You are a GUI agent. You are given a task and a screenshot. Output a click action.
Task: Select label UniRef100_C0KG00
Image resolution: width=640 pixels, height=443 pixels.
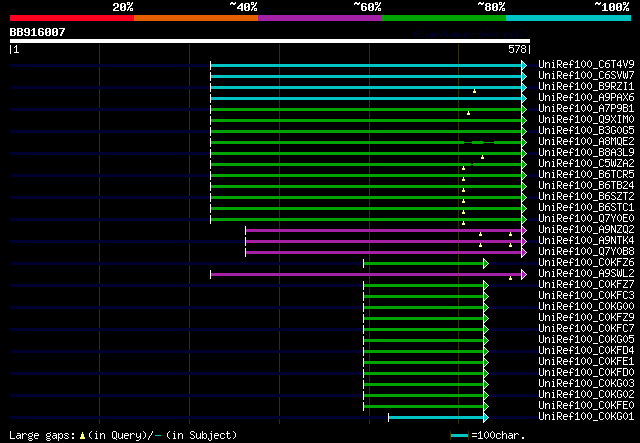(x=586, y=307)
